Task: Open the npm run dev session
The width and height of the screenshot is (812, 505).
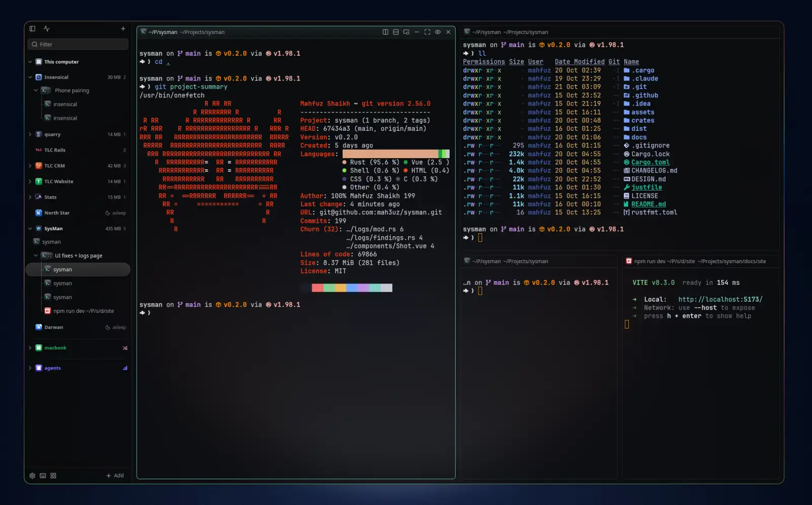Action: click(x=83, y=311)
